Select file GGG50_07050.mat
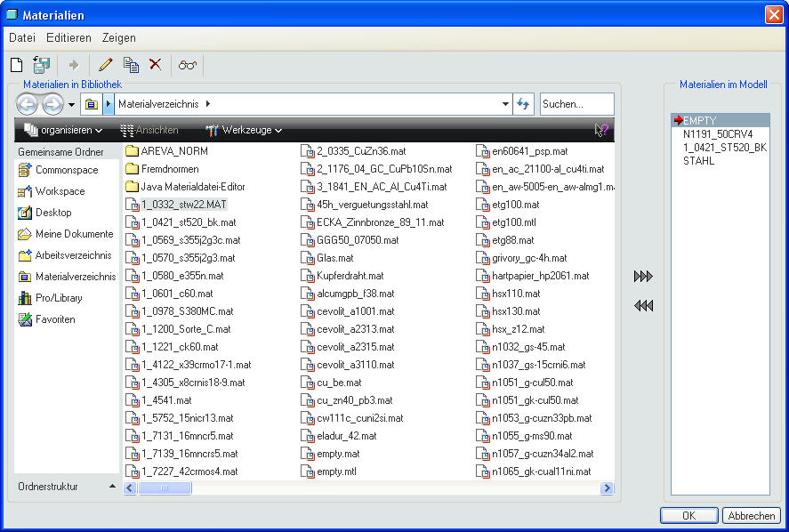Image resolution: width=789 pixels, height=532 pixels. [350, 240]
